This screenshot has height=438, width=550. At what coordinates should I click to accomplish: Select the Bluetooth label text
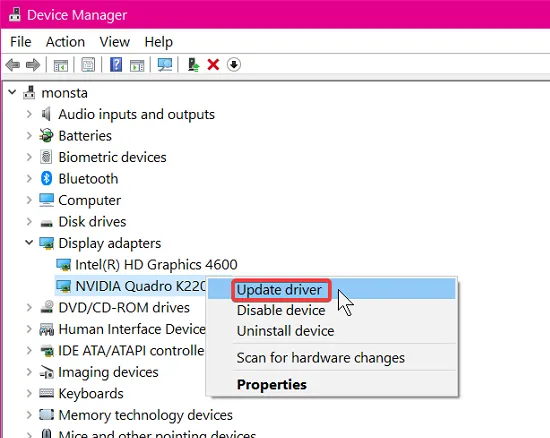(88, 179)
